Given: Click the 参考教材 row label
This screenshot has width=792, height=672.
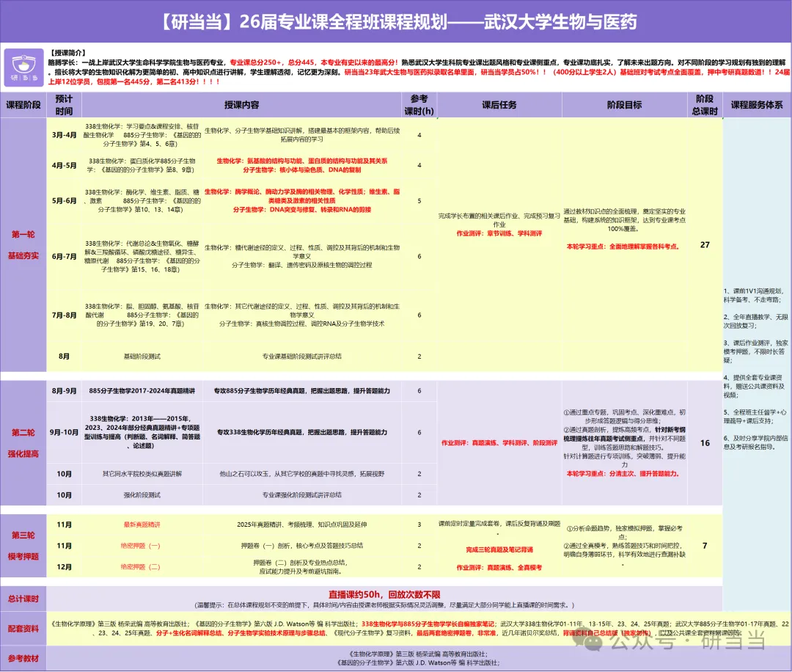Looking at the screenshot, I should click(23, 658).
